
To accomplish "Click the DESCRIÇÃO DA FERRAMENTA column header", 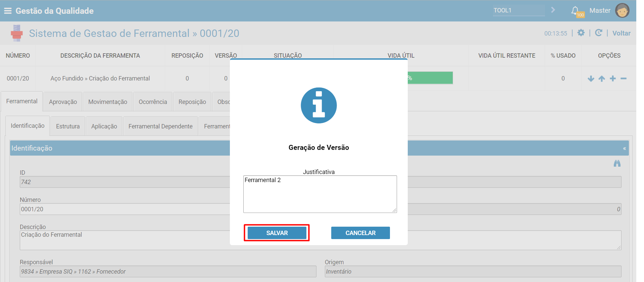I will pos(100,56).
